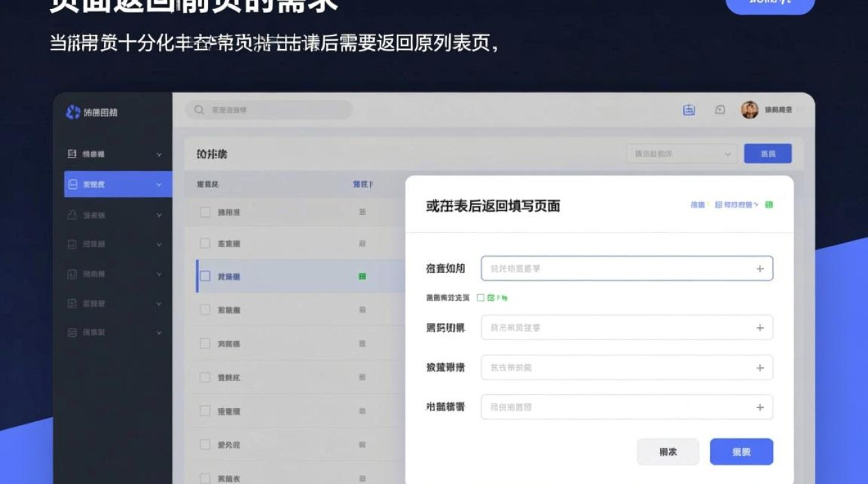Click the document icon on the highlighted sidebar entry
The image size is (868, 484).
tap(72, 183)
